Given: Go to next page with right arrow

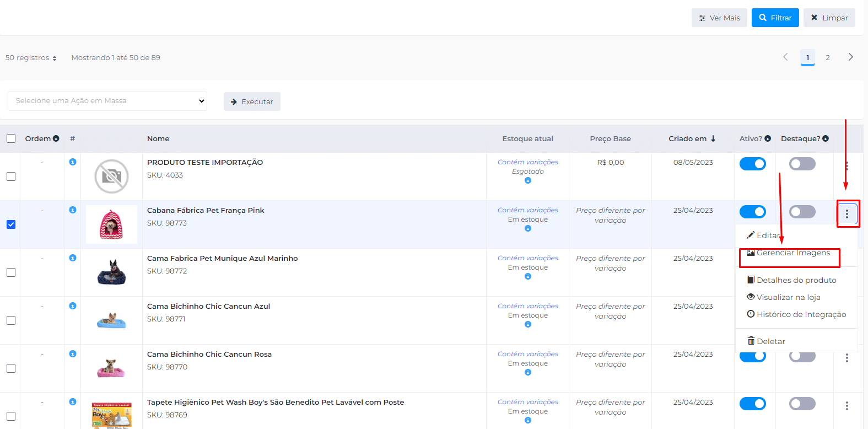Looking at the screenshot, I should pos(850,57).
